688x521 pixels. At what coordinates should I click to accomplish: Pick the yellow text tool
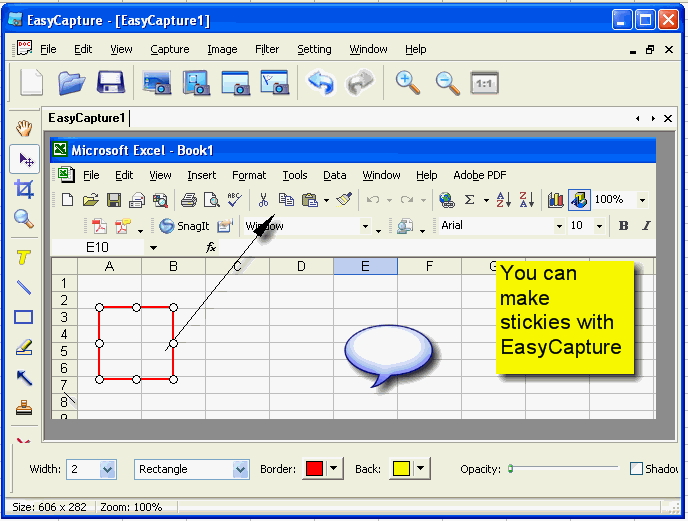pos(24,257)
